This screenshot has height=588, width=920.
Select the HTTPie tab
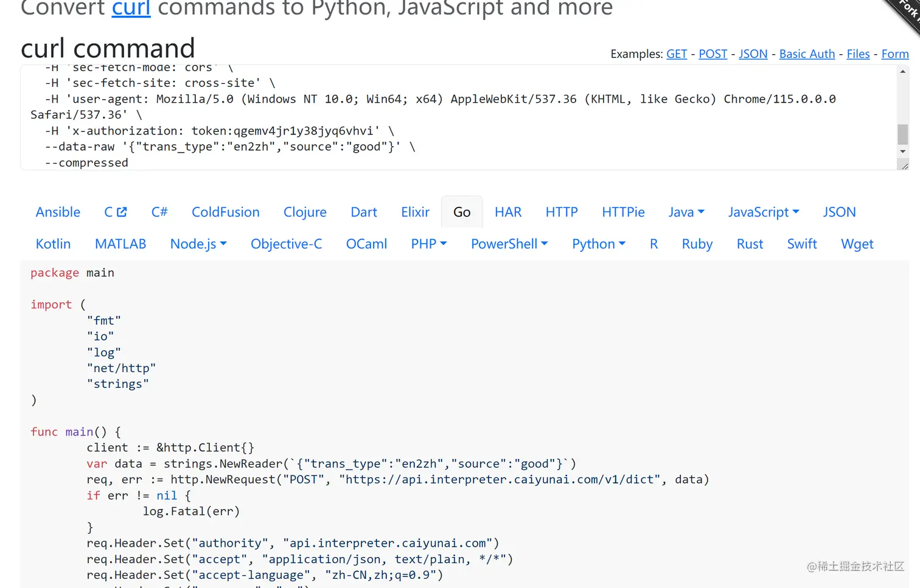623,212
